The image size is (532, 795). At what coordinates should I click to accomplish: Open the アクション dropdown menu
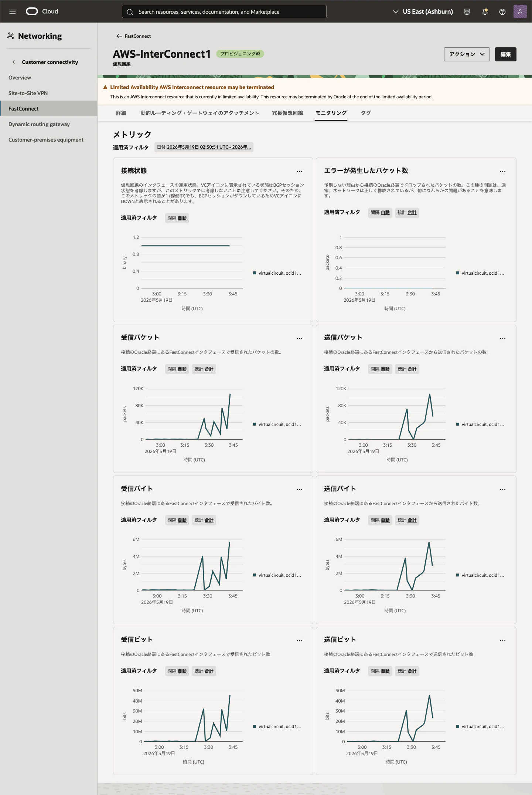coord(467,54)
